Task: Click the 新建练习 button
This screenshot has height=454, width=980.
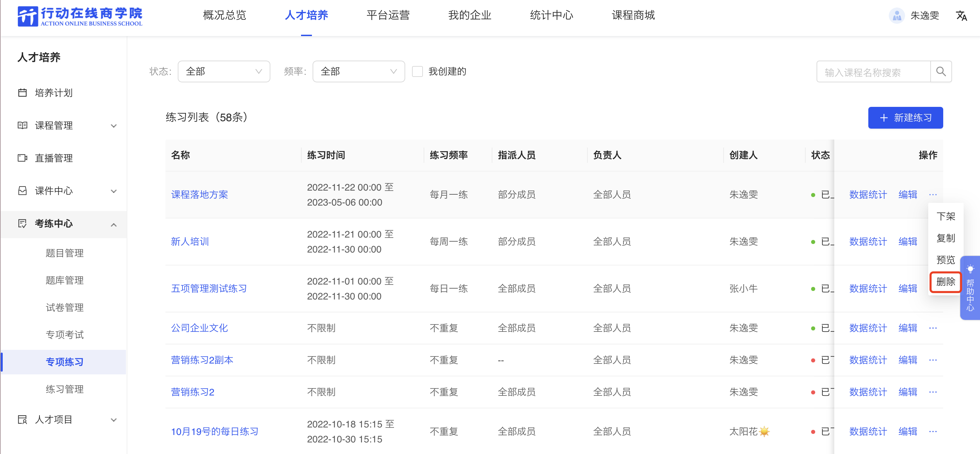Action: [x=905, y=118]
